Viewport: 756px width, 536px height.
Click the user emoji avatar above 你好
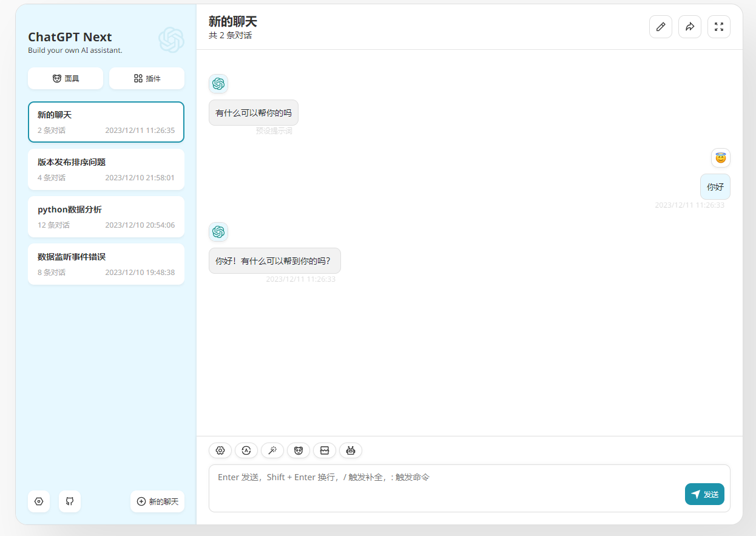(721, 158)
